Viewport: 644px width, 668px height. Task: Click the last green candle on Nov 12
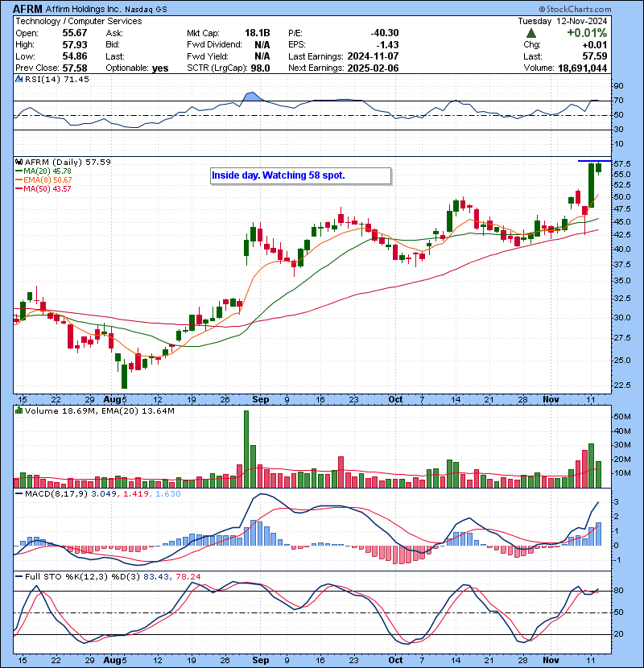(x=598, y=167)
